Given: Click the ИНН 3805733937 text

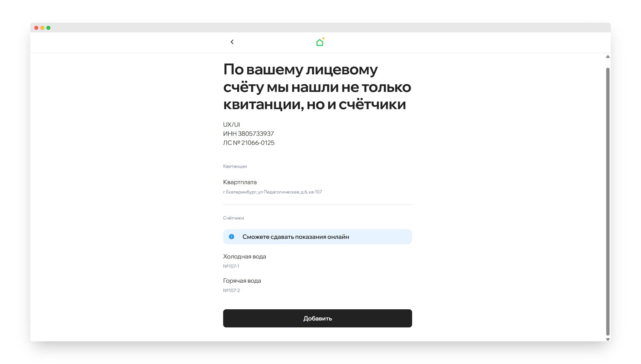Looking at the screenshot, I should 248,134.
